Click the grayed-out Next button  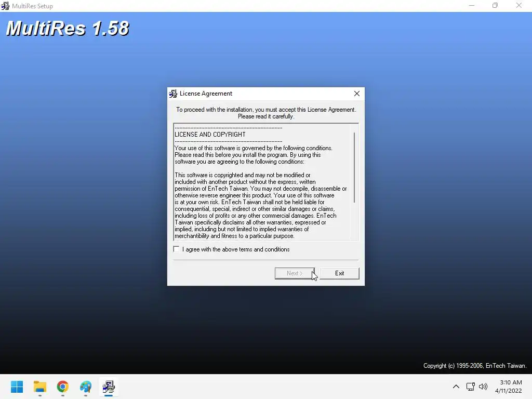(x=295, y=273)
